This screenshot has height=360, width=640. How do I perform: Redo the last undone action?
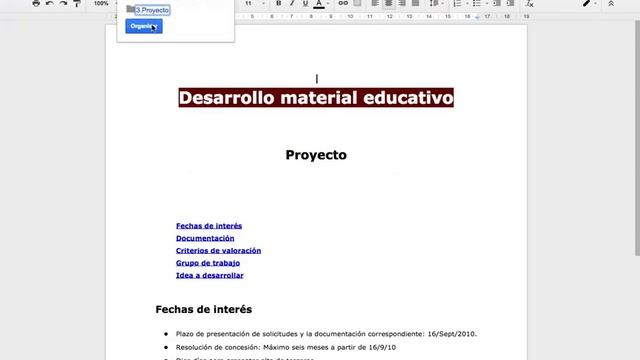[x=63, y=3]
